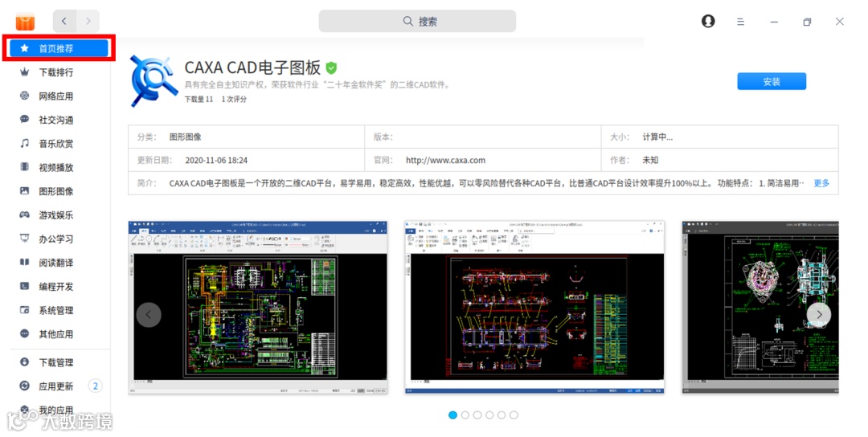Expand the description with 更多 link
This screenshot has width=868, height=437.
click(821, 183)
